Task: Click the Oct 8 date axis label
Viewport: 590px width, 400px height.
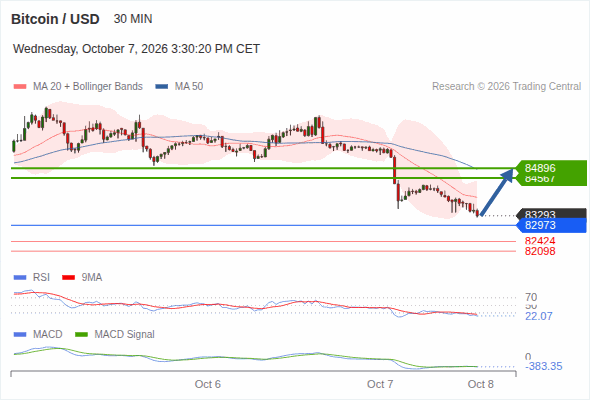Action: [481, 384]
